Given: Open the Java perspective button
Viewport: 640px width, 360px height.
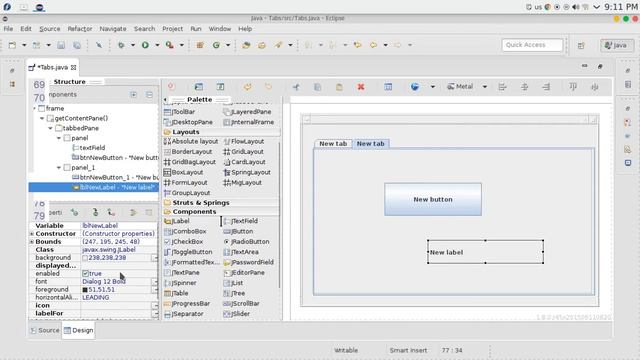Looking at the screenshot, I should [x=617, y=45].
